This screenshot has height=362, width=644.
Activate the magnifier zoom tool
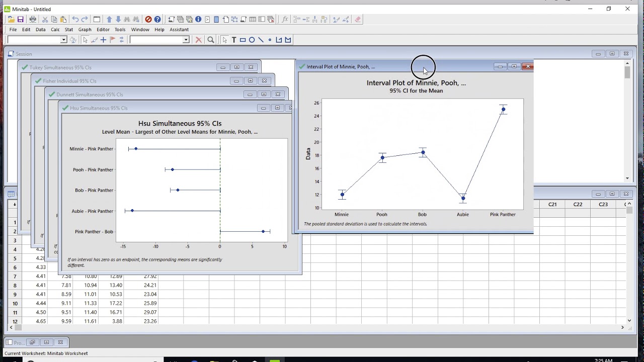pyautogui.click(x=211, y=40)
